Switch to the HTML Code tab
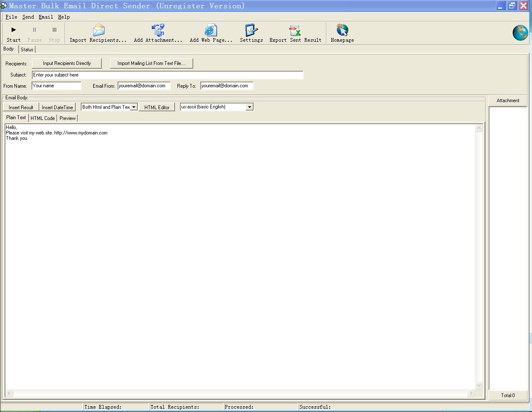Screen dimensions: 532x412 coord(43,118)
